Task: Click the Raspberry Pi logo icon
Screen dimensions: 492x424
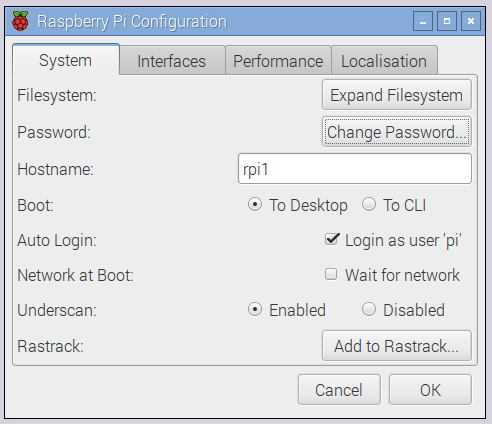Action: click(x=20, y=21)
